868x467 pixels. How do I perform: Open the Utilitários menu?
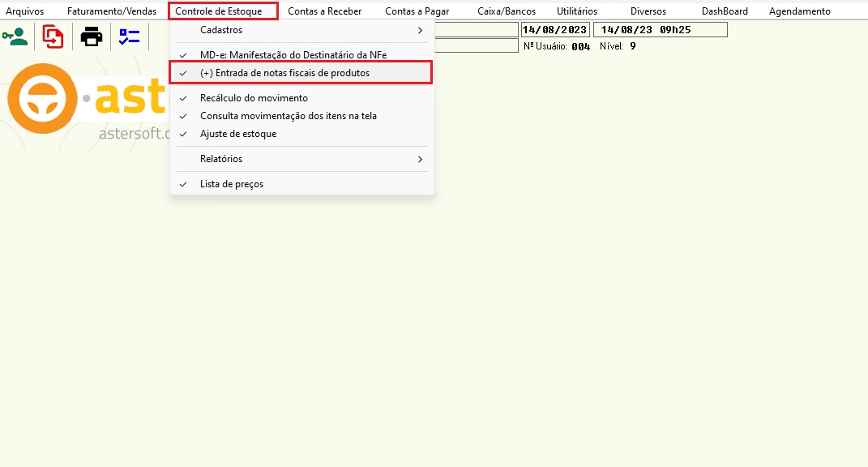point(577,11)
